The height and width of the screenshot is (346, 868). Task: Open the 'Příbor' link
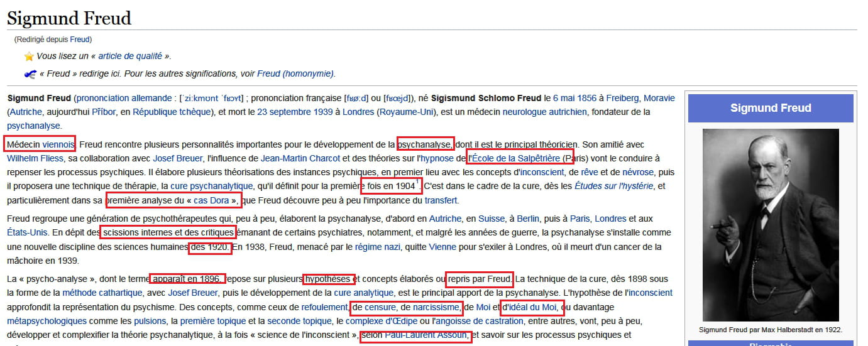pyautogui.click(x=104, y=112)
